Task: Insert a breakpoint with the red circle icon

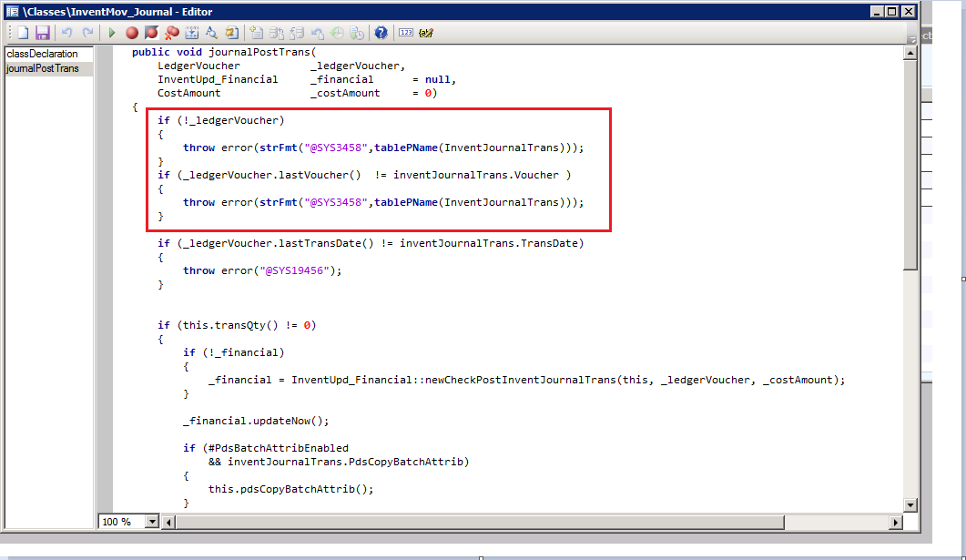Action: tap(132, 33)
